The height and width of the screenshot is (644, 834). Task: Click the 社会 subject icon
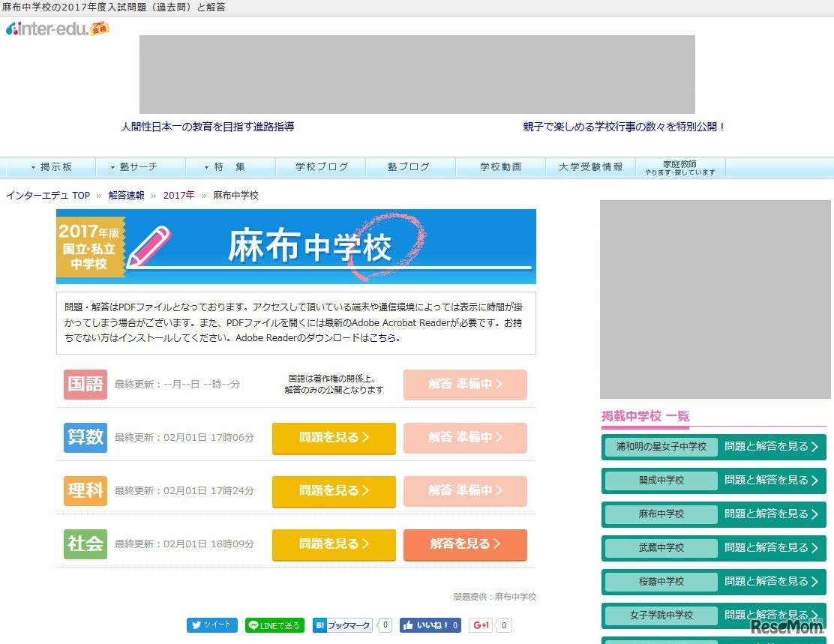point(85,545)
